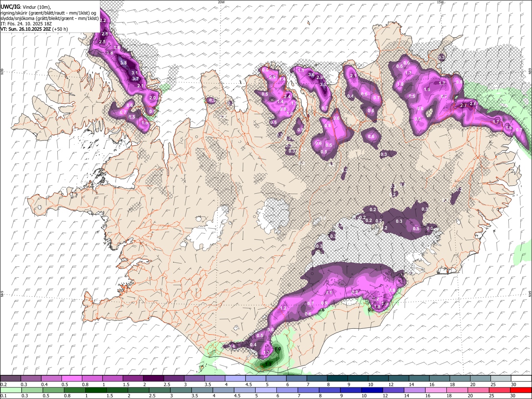Click the "20W" longitude label

point(221,2)
